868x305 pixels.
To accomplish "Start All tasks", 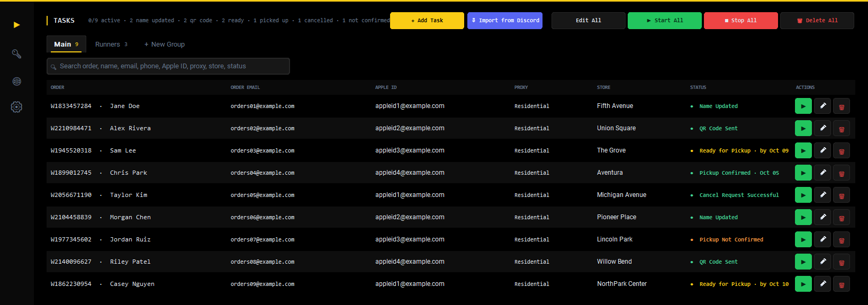I will coord(665,21).
